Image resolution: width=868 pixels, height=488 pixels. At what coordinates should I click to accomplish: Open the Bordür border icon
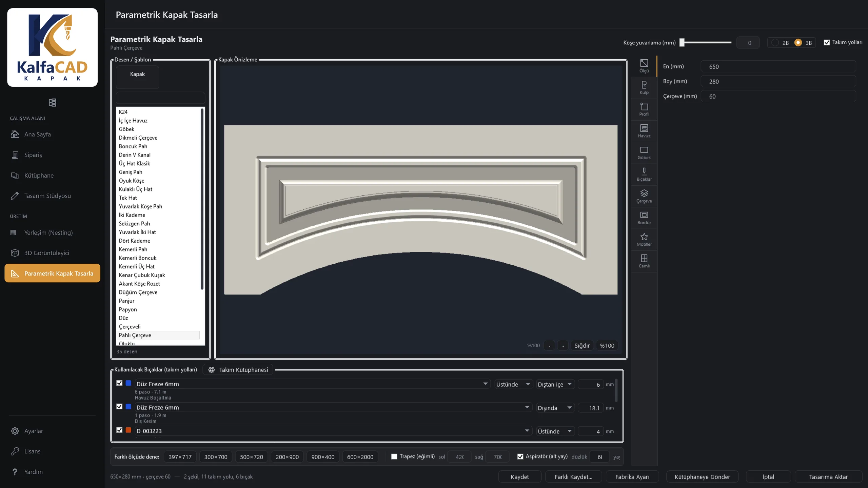point(644,218)
